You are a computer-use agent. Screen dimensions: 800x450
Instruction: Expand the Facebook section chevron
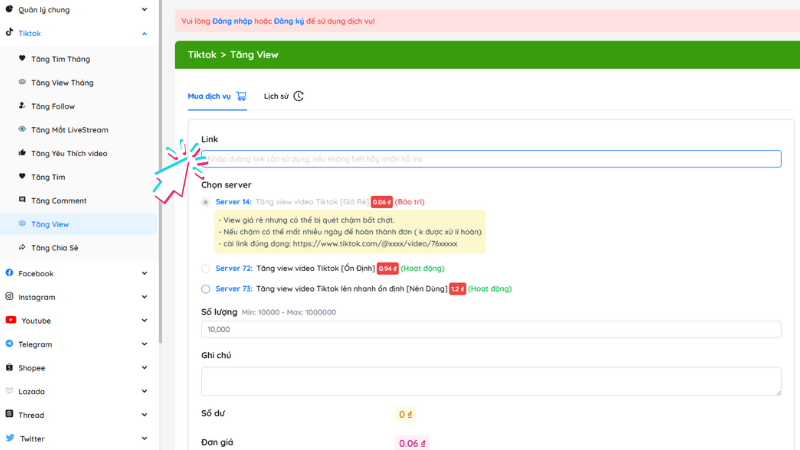pos(144,273)
